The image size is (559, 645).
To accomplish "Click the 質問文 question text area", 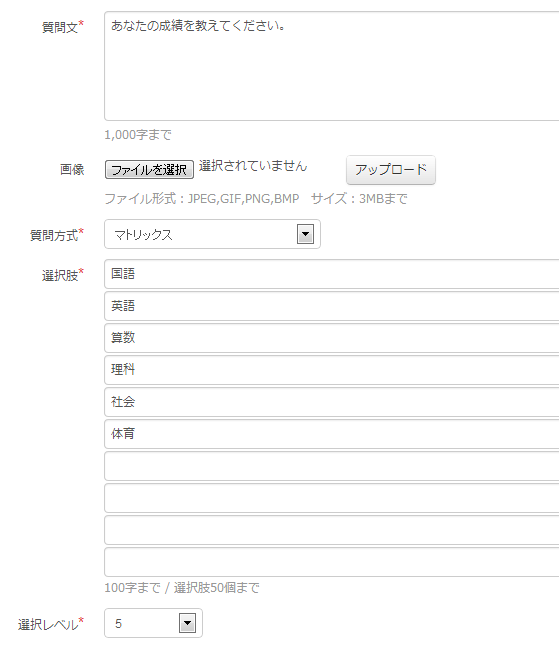I will (332, 66).
